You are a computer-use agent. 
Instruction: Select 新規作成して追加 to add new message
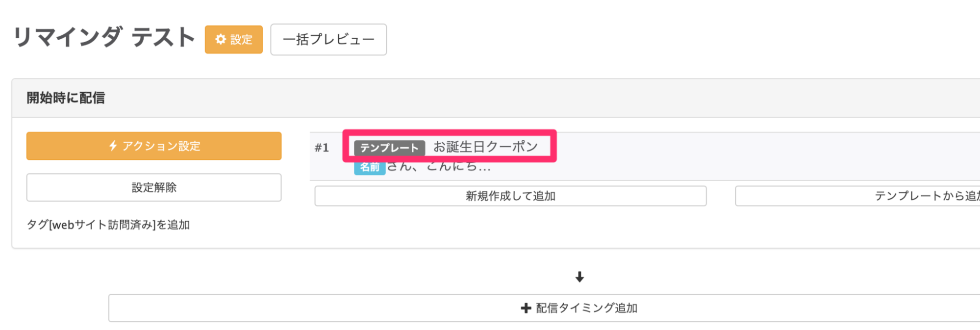coord(510,196)
